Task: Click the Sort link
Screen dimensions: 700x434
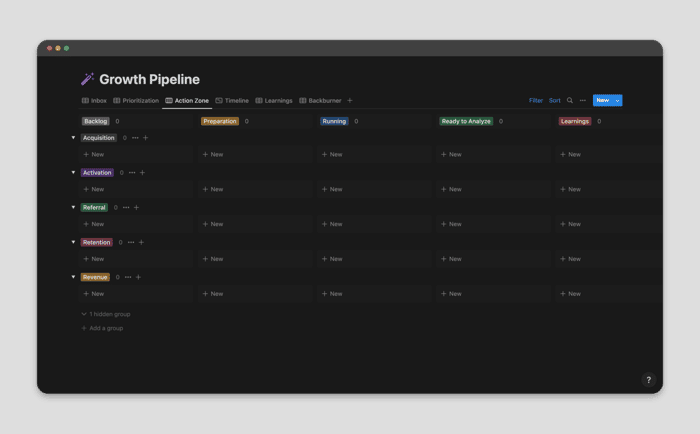Action: pyautogui.click(x=554, y=100)
